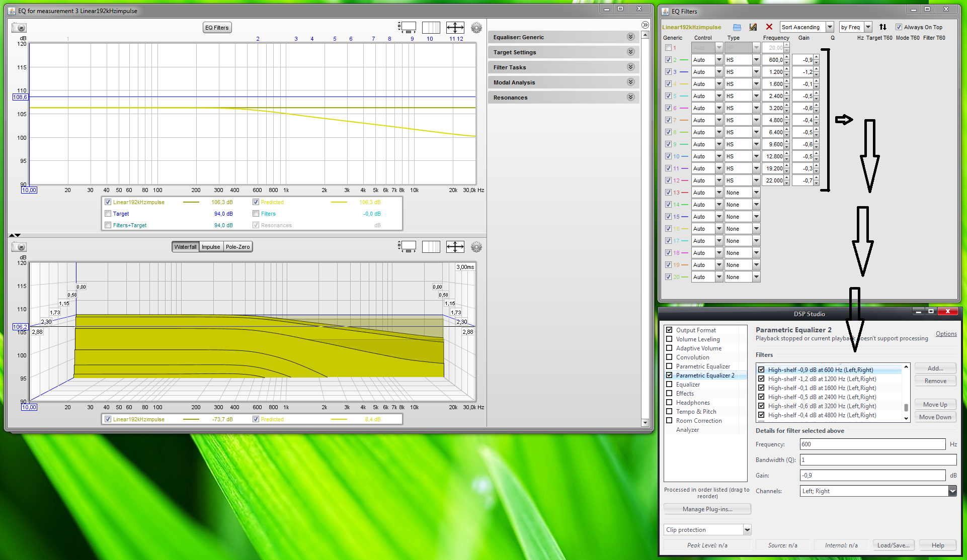Enable Room Correction checkbox
The width and height of the screenshot is (967, 560).
coord(669,421)
